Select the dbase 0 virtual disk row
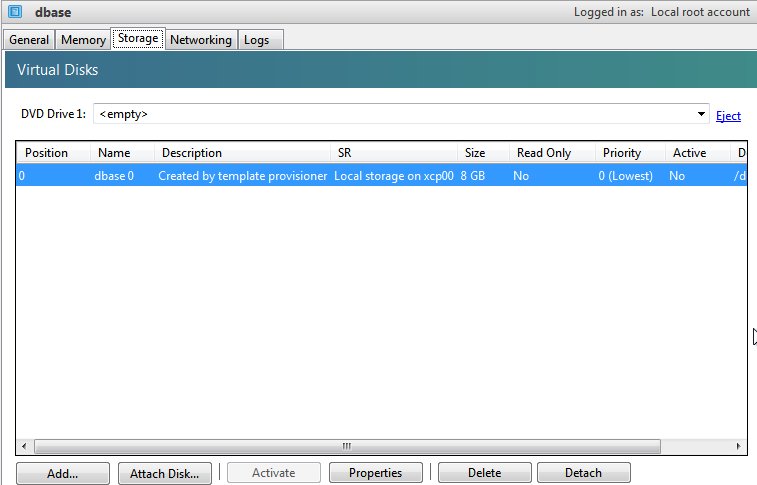 click(x=381, y=176)
